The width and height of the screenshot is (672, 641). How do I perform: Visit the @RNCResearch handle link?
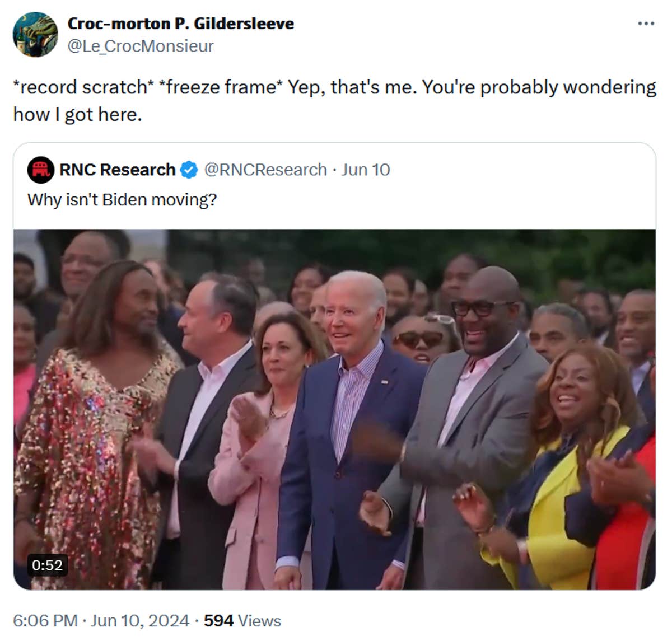click(x=265, y=170)
